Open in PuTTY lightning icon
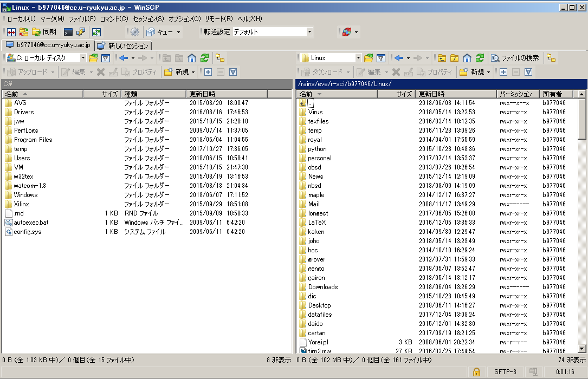This screenshot has height=379, width=588. [x=81, y=32]
